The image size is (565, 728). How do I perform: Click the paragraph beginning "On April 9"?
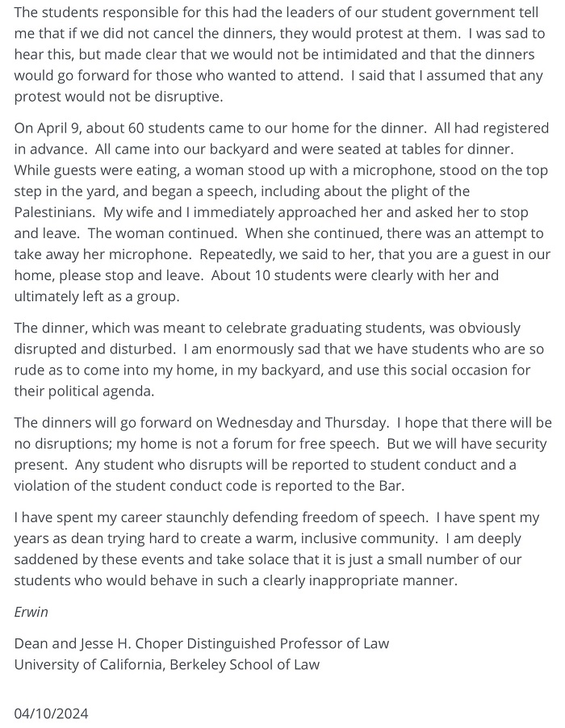coord(281,212)
